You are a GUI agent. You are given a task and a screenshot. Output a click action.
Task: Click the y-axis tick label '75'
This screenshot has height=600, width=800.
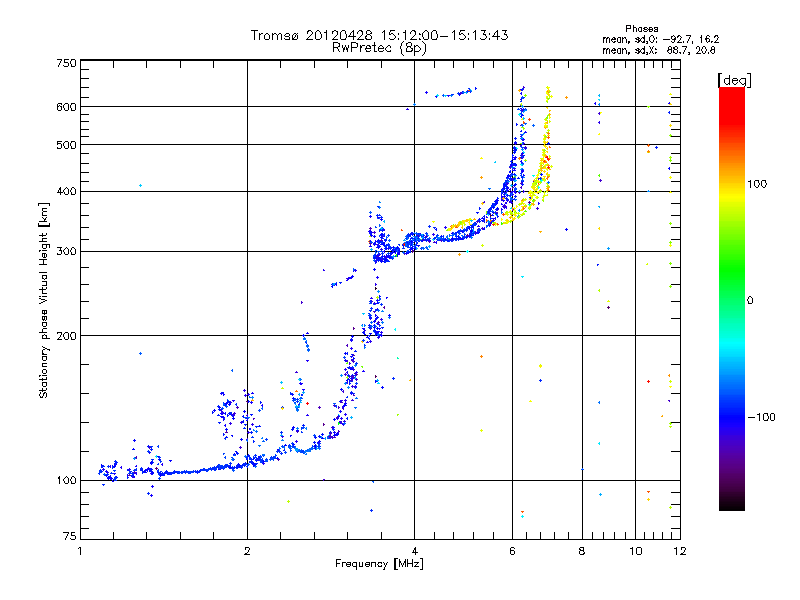(x=70, y=536)
